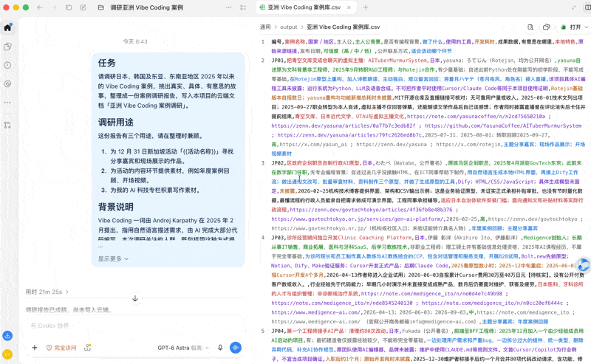
Task: Start voice dictation with microphone icon
Action: point(220,348)
